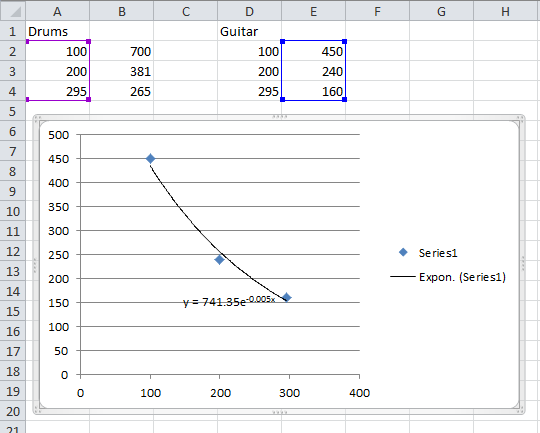Click the horizontal axis label 200
540x433 pixels.
[x=220, y=393]
